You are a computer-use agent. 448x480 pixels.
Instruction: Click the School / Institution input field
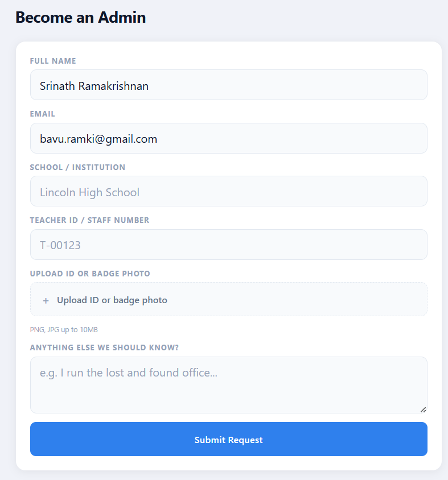[228, 192]
